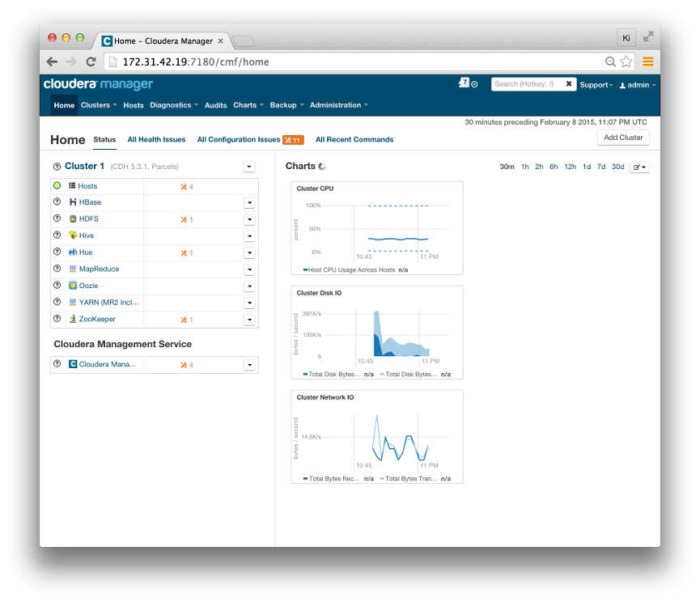
Task: Set chart time range to 1h
Action: click(525, 167)
